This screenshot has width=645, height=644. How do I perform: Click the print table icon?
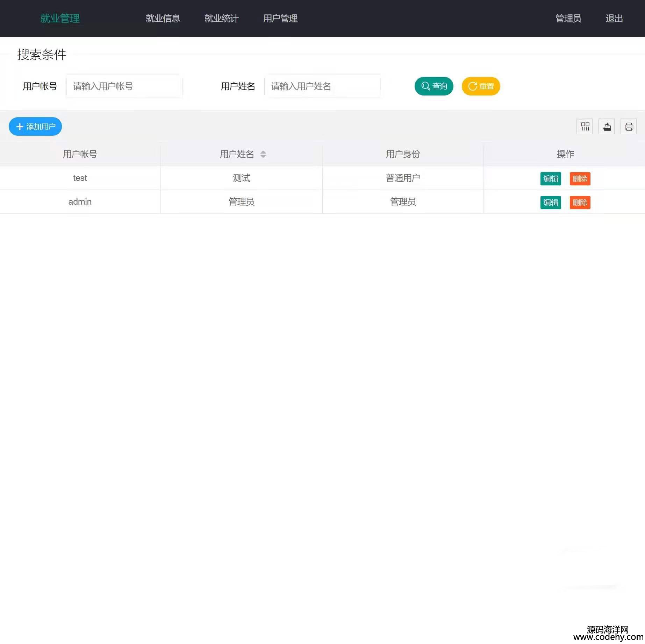coord(629,127)
